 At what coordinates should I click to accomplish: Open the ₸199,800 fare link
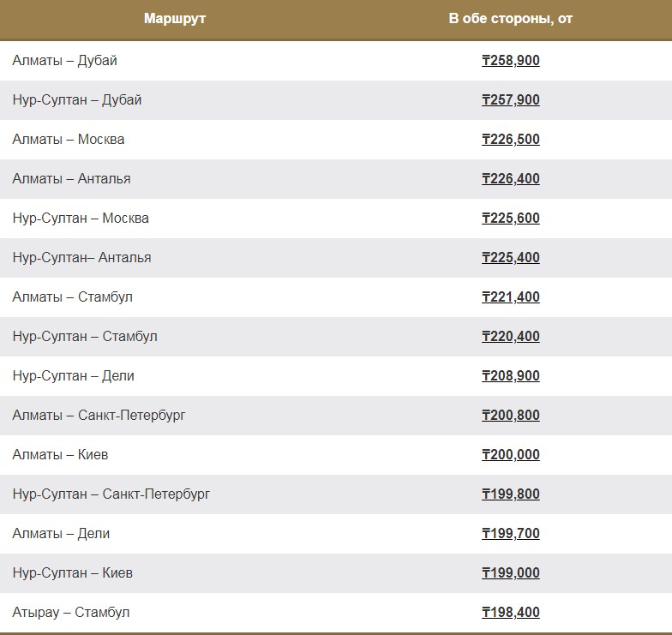511,494
